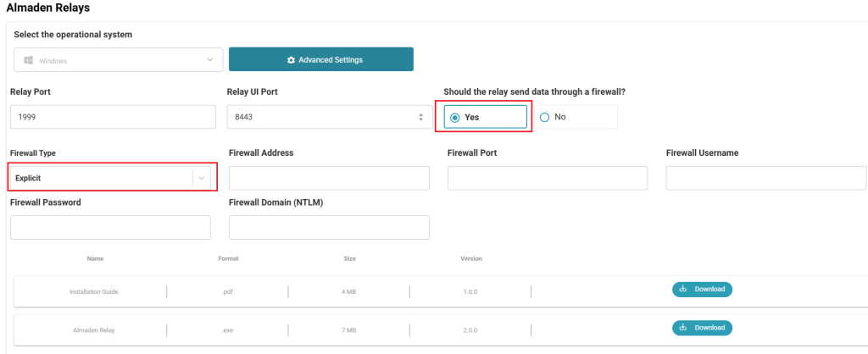
Task: Click the Firewall Password input field
Action: (111, 227)
